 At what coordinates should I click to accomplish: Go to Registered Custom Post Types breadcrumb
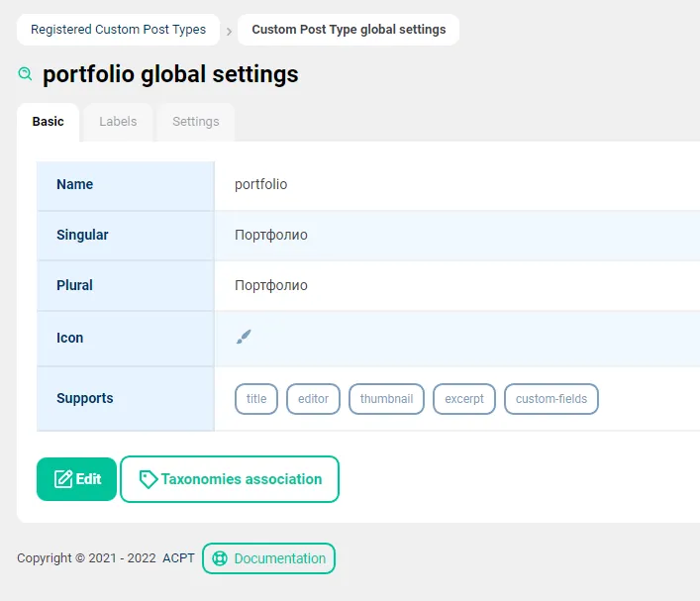[118, 30]
